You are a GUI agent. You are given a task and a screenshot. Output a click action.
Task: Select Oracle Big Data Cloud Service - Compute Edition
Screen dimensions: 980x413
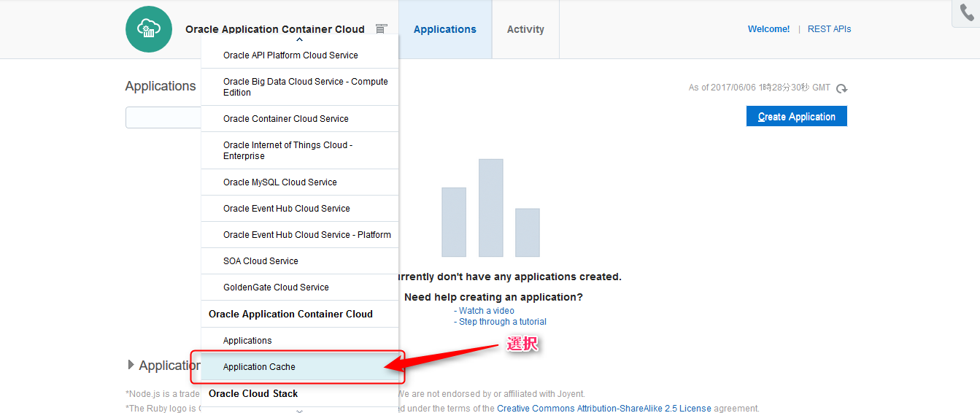click(x=300, y=87)
